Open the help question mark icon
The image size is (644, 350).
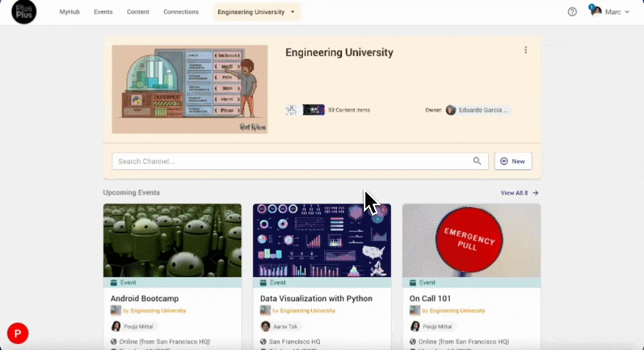coord(572,12)
